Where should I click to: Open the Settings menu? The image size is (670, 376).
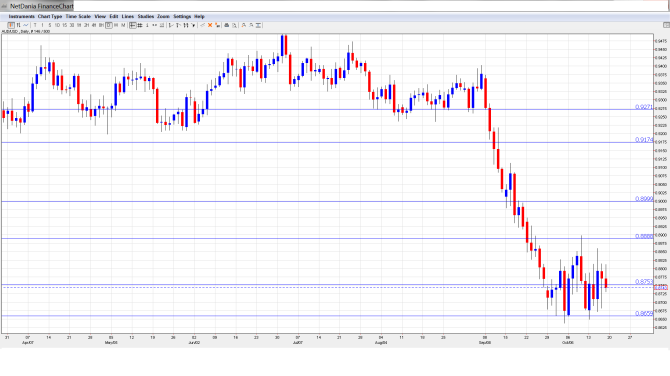coord(182,17)
